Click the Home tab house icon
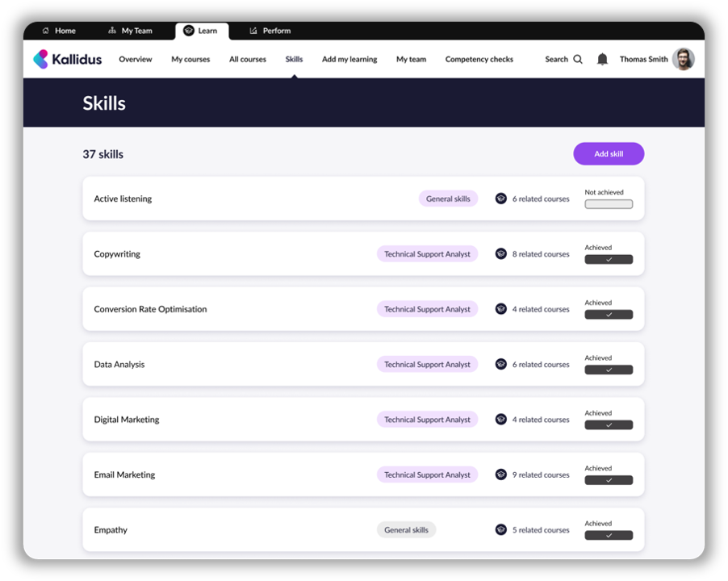 tap(45, 31)
